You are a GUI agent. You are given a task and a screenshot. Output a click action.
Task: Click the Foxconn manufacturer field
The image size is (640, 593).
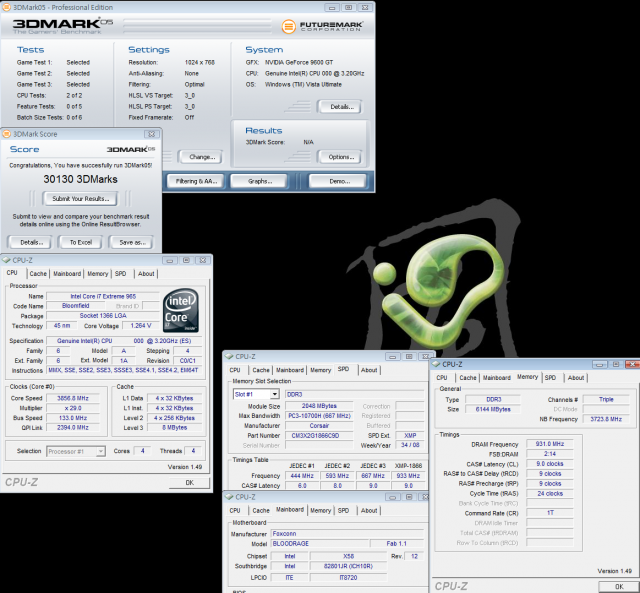347,534
